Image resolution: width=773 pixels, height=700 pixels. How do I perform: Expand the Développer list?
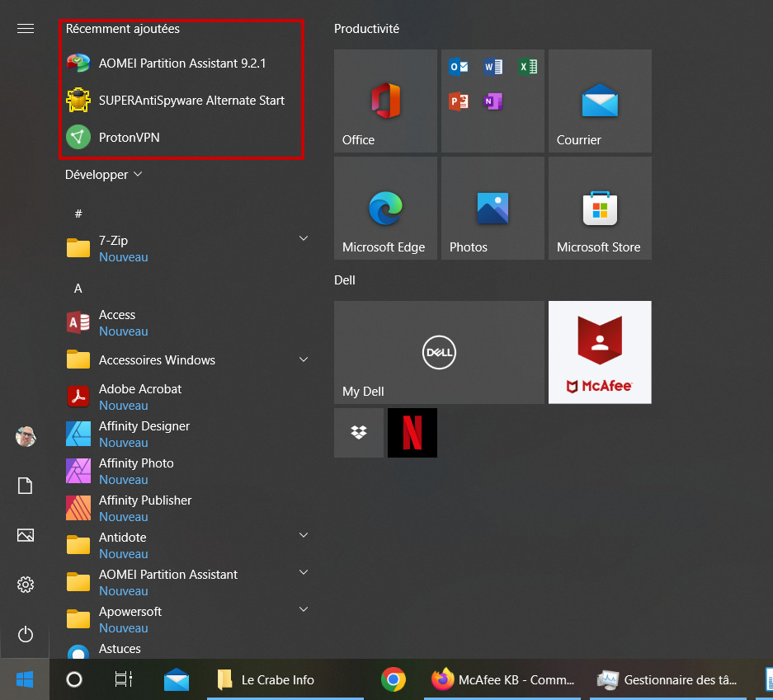103,175
